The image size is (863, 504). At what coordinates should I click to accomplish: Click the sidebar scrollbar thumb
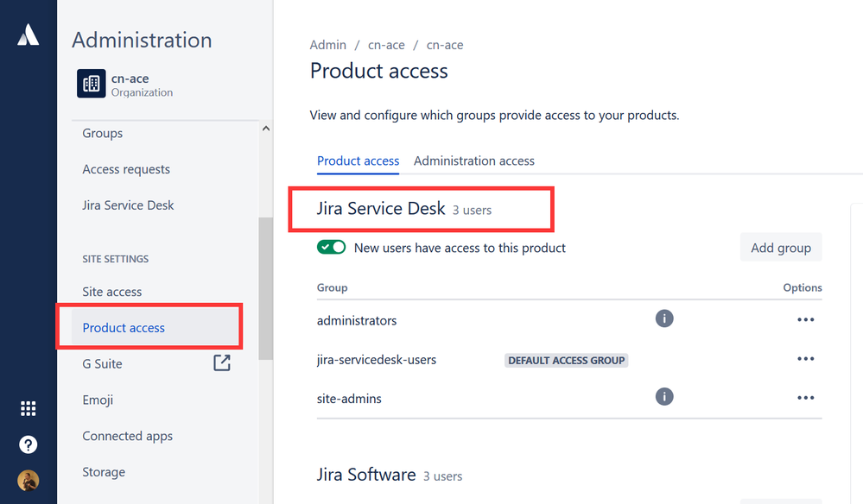click(x=266, y=288)
